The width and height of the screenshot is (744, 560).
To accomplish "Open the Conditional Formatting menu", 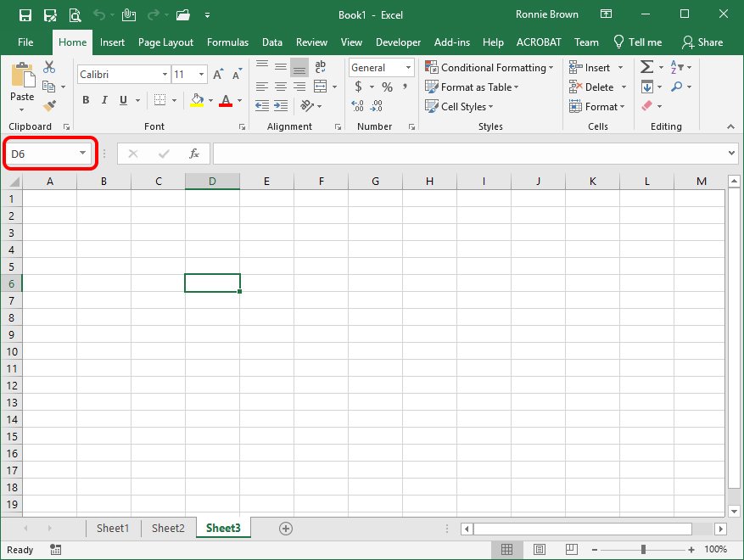I will click(489, 68).
